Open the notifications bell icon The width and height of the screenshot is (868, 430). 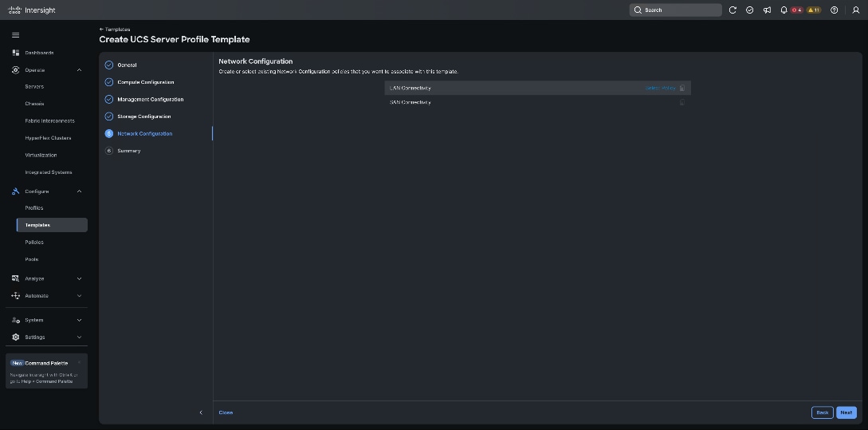coord(784,10)
